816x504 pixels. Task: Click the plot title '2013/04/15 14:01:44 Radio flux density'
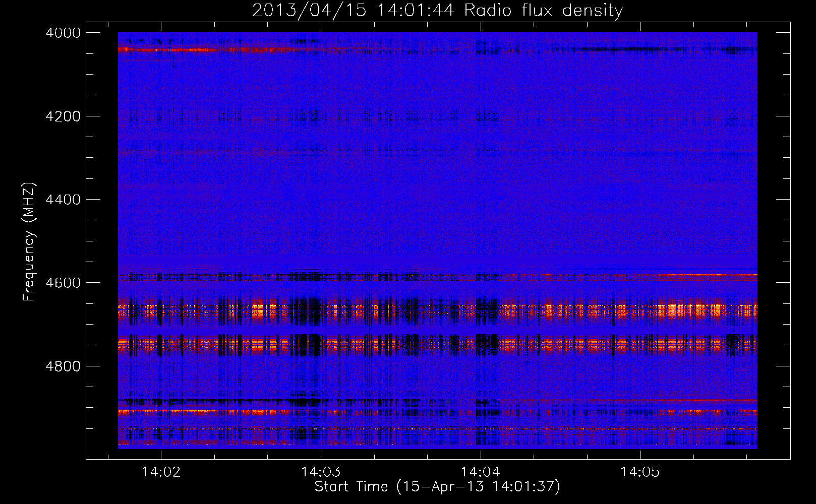click(x=437, y=10)
